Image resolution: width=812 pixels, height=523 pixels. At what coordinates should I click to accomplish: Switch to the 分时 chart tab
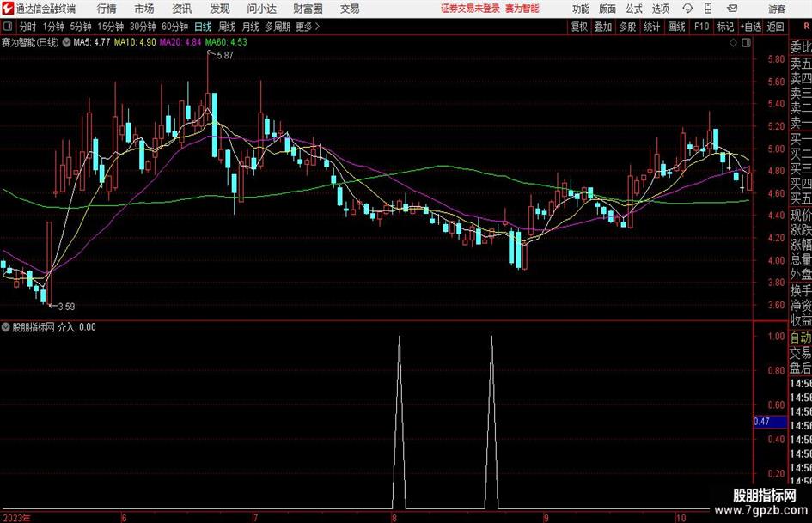pyautogui.click(x=28, y=27)
